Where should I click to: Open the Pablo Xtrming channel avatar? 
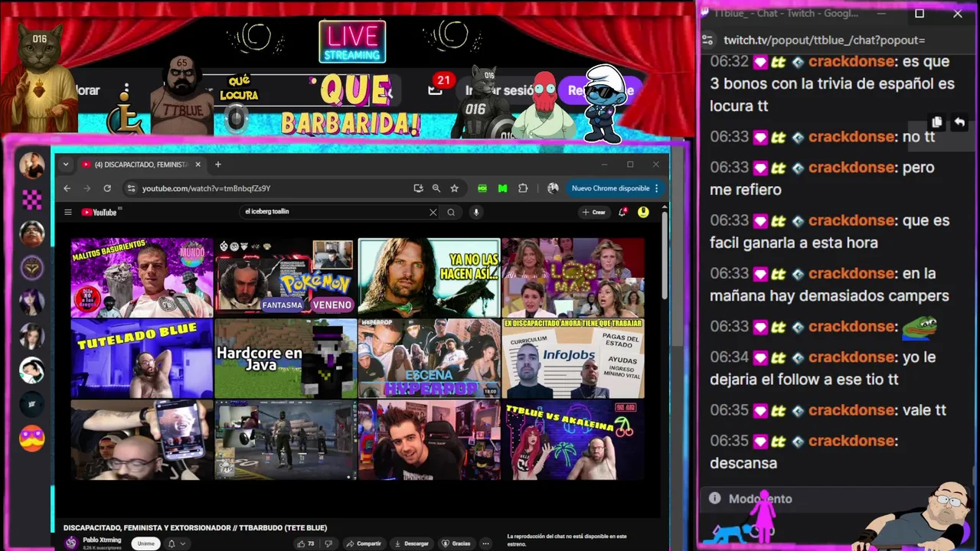pyautogui.click(x=71, y=543)
